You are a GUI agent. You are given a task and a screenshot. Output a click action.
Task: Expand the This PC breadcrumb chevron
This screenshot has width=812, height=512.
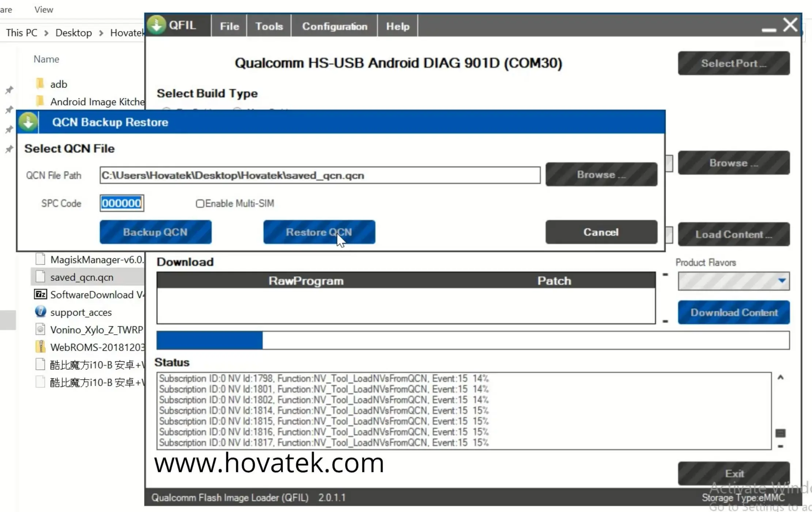coord(46,33)
